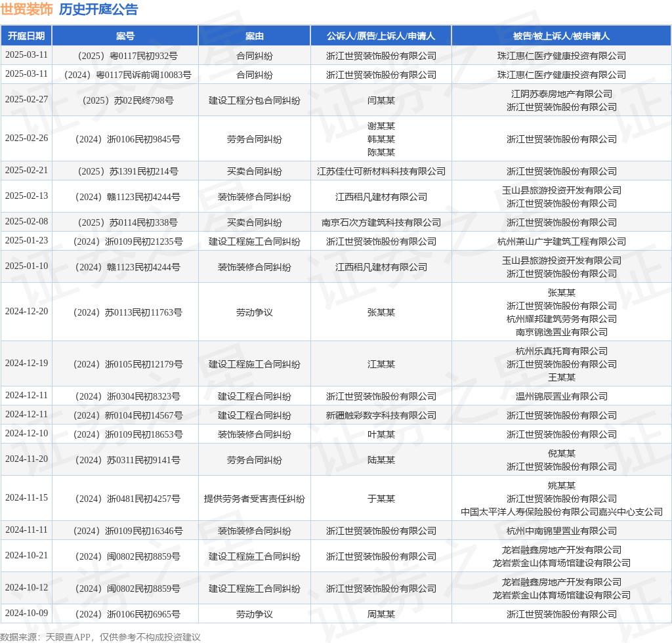Click the date 2024-11-20
This screenshot has width=672, height=643.
[26, 459]
